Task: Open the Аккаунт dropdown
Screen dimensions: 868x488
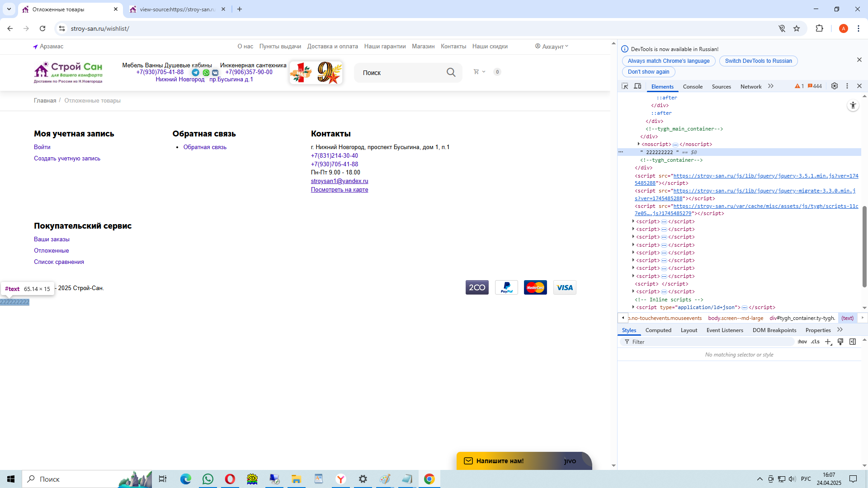Action: point(552,47)
